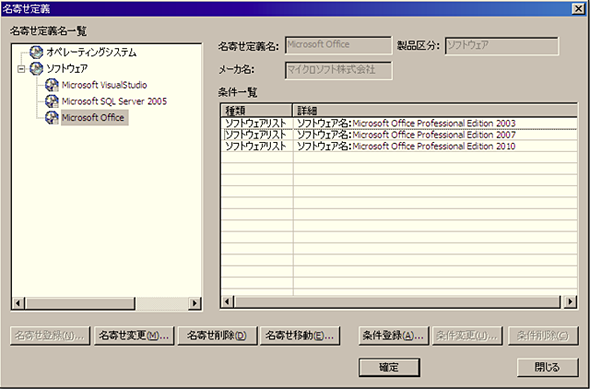Select the Office Professional Edition 2003 row

click(399, 123)
